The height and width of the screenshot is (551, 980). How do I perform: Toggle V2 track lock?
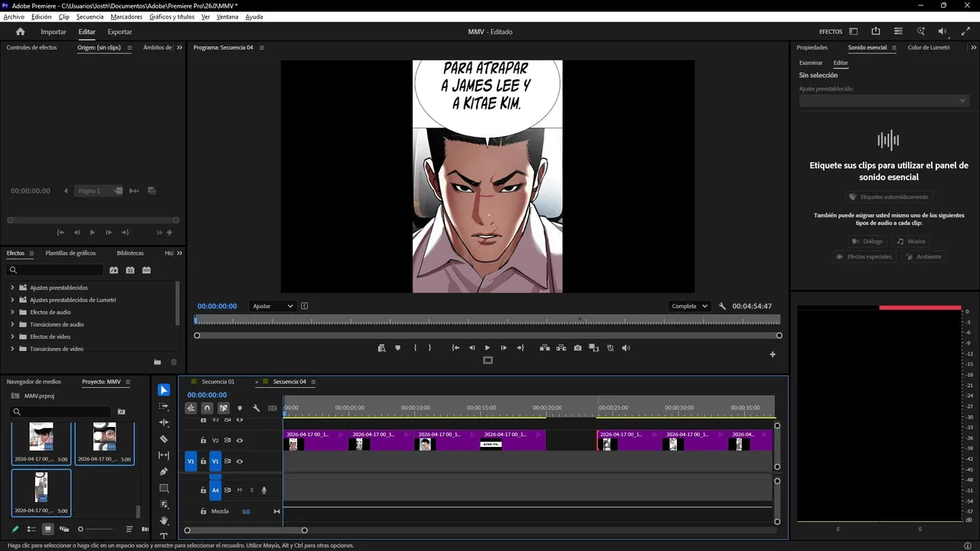tap(204, 441)
